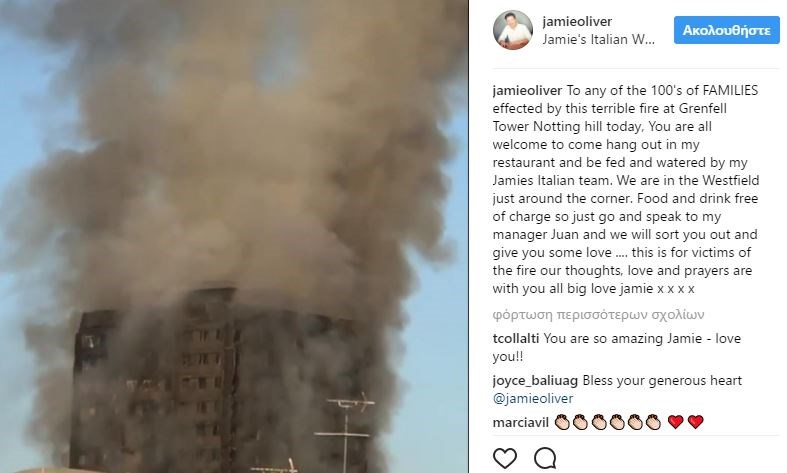Open jamieoliver username in header
This screenshot has height=473, width=787.
point(577,22)
